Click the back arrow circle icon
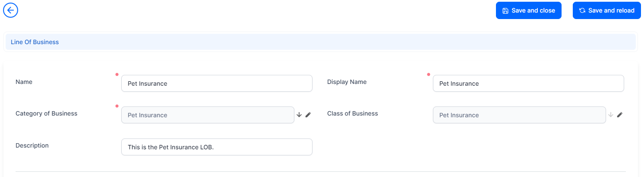 coord(10,10)
